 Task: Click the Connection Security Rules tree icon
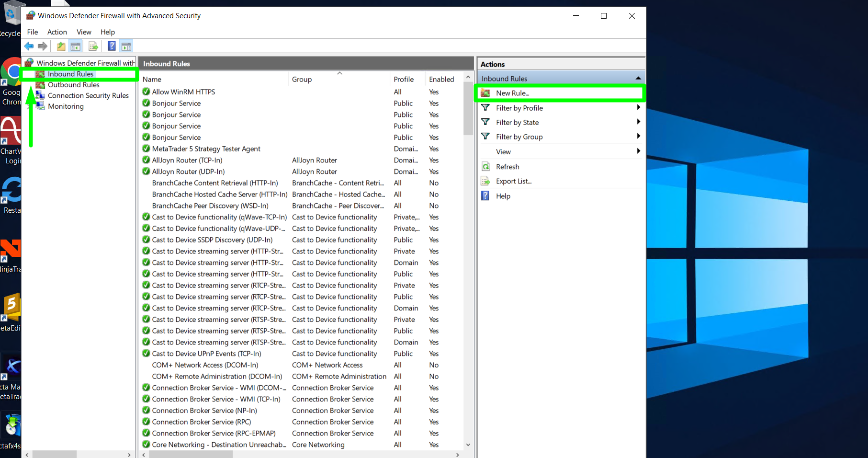point(40,95)
